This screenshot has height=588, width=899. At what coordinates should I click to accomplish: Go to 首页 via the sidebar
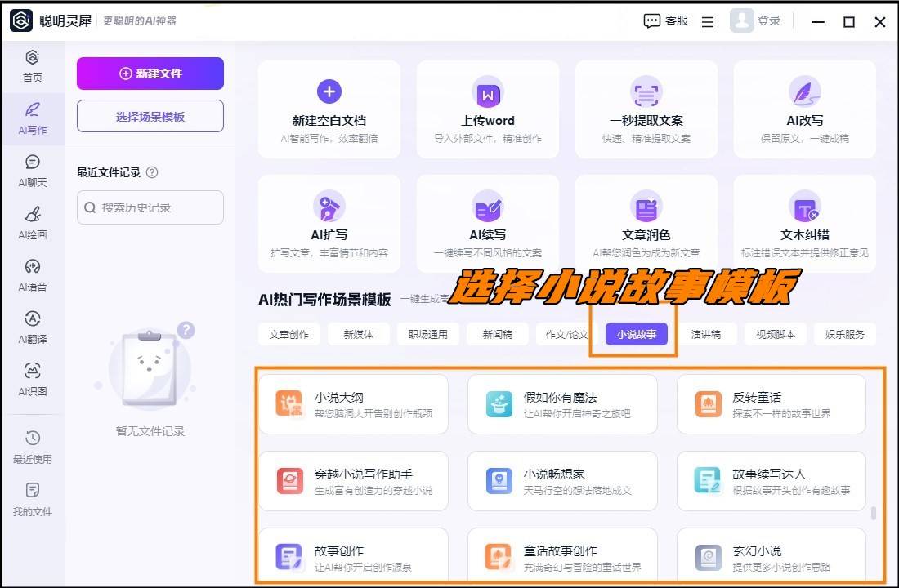(x=32, y=65)
